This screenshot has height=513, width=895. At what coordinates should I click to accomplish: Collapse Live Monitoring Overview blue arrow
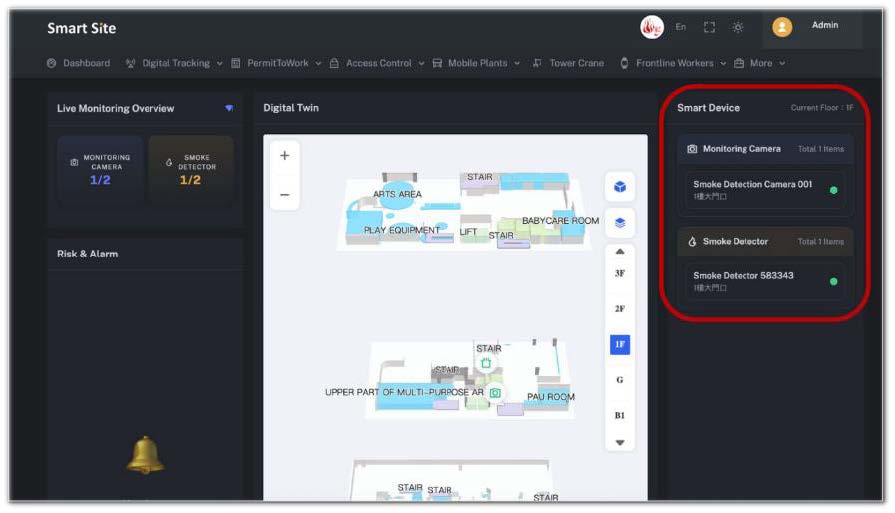click(x=229, y=108)
